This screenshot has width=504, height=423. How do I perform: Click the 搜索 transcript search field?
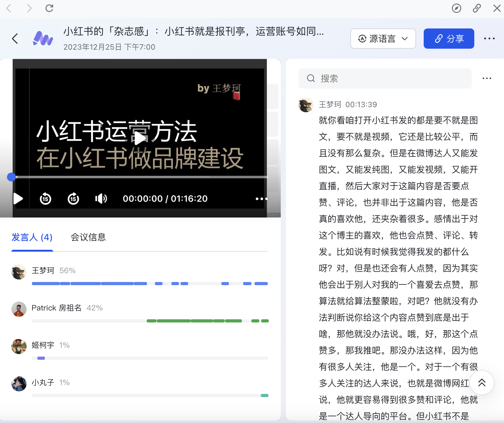pos(385,78)
